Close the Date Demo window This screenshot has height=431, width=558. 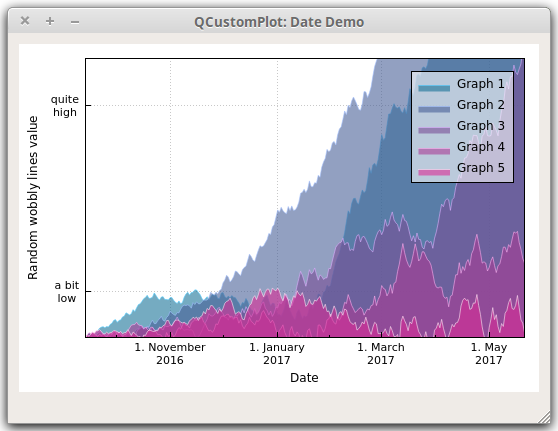25,21
